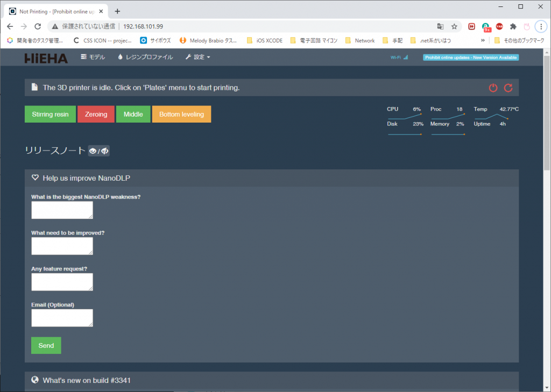Reload the page using browser refresh
The height and width of the screenshot is (392, 551).
click(x=38, y=26)
